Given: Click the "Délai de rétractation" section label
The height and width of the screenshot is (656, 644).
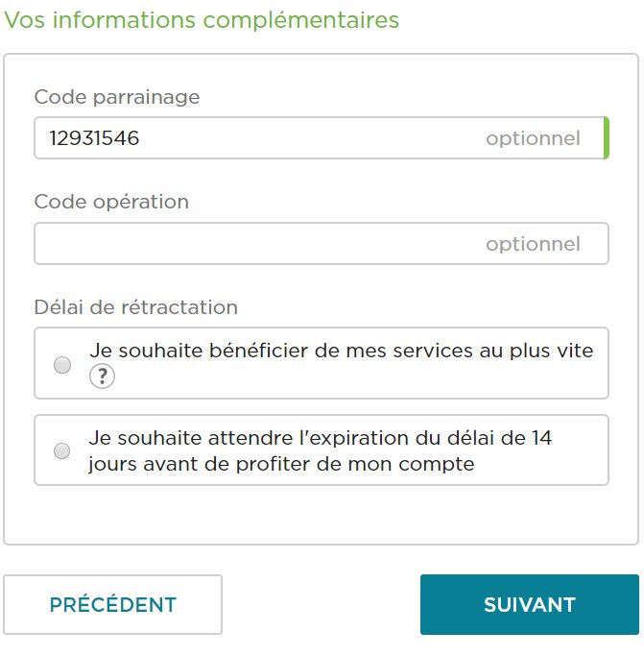Looking at the screenshot, I should click(x=135, y=307).
